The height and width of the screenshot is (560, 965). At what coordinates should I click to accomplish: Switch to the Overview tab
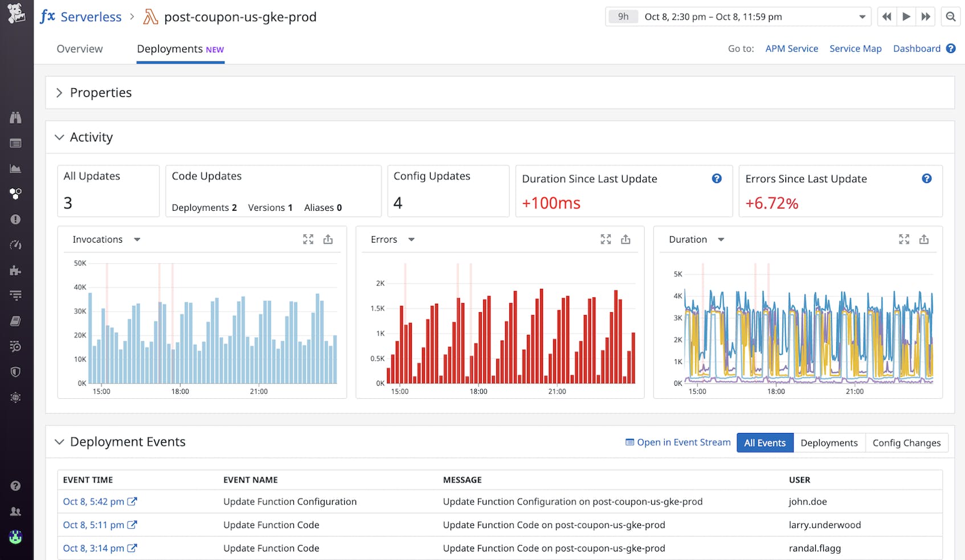pos(79,49)
